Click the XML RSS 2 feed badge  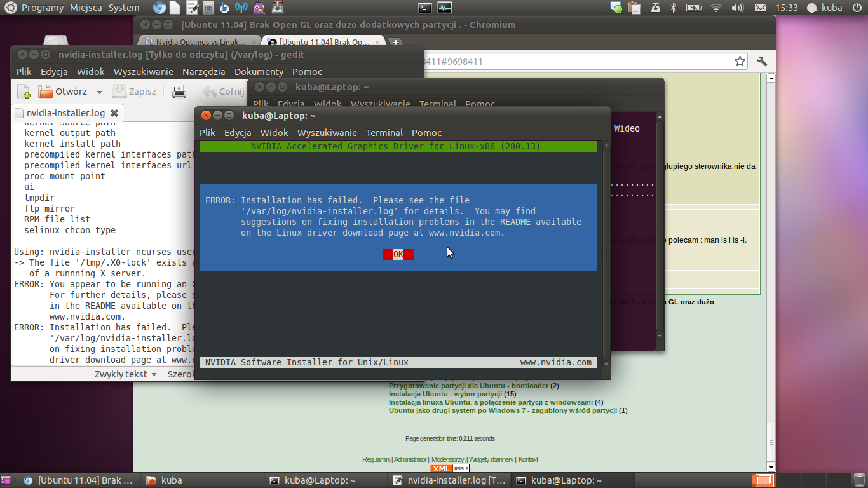click(x=450, y=468)
